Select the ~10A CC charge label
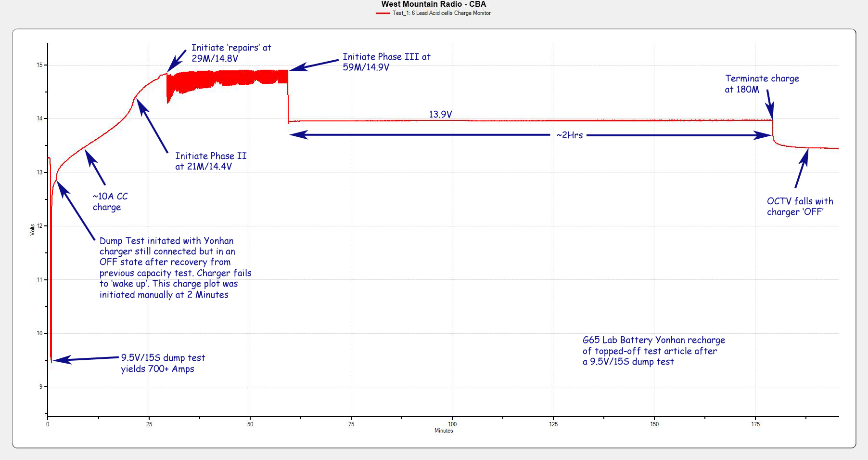The height and width of the screenshot is (460, 868). (x=110, y=201)
